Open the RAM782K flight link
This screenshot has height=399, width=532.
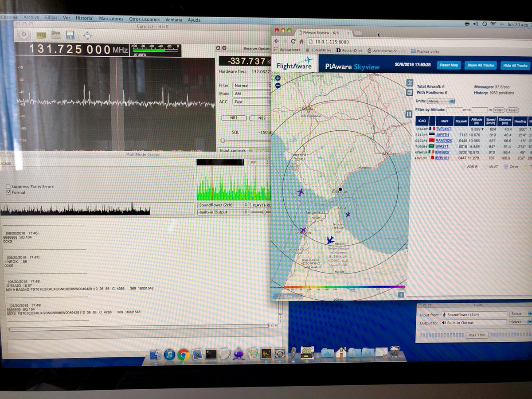pos(444,141)
